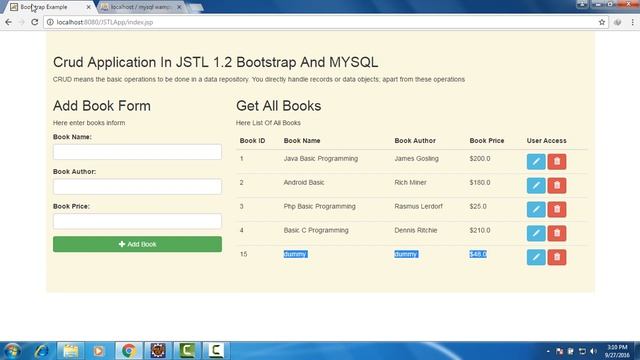Reload the page with refresh icon
Image resolution: width=640 pixels, height=360 pixels.
35,22
